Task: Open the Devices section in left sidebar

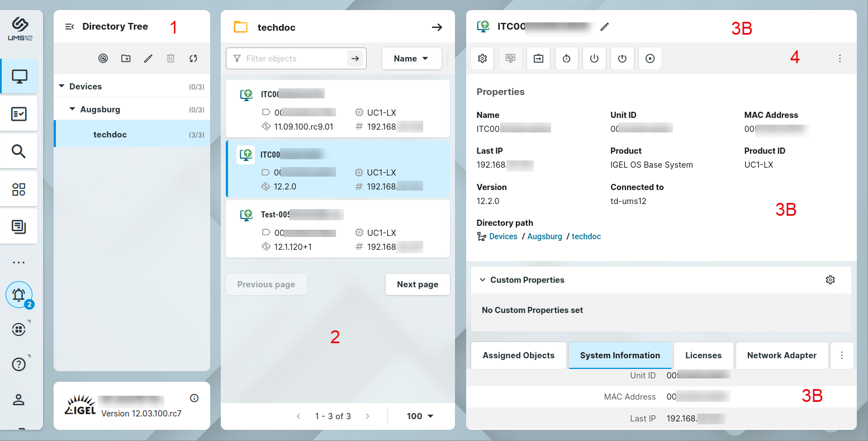Action: [x=19, y=77]
